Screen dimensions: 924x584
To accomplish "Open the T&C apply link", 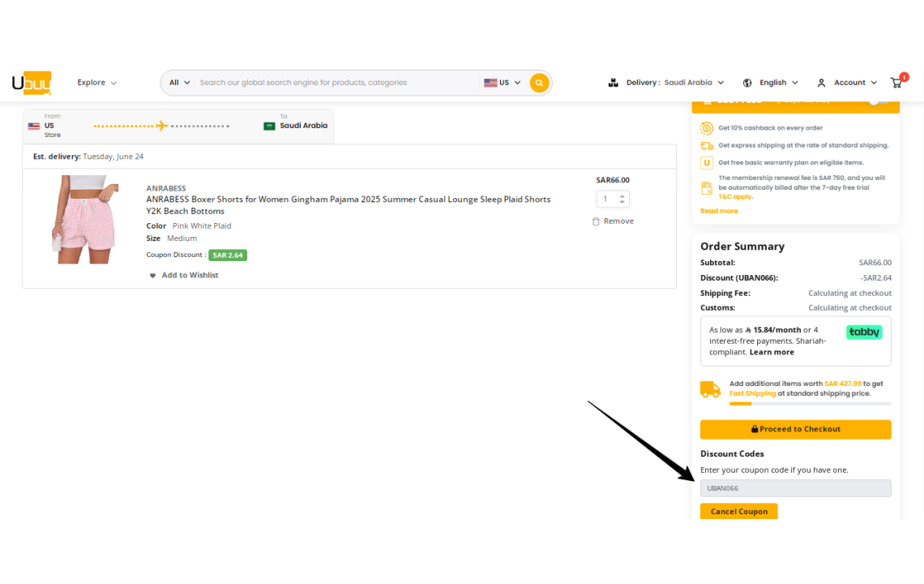I will click(735, 197).
